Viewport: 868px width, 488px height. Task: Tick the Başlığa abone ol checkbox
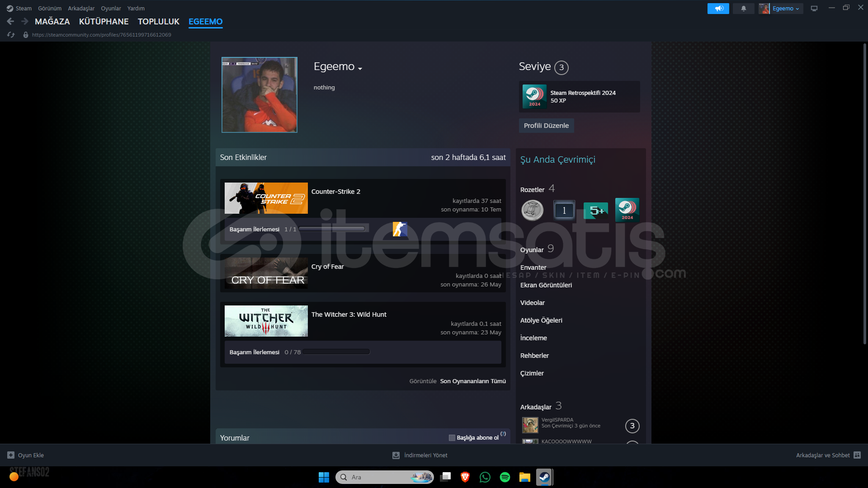[452, 437]
